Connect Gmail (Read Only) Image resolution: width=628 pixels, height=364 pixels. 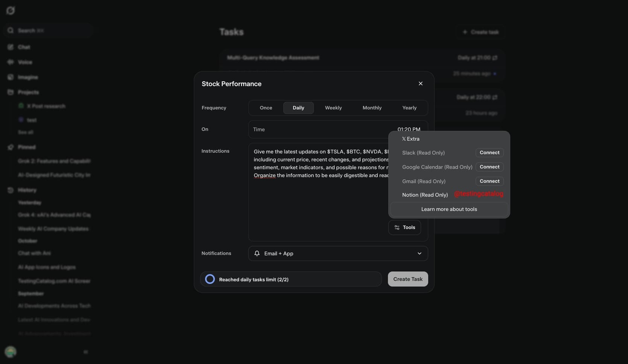490,181
